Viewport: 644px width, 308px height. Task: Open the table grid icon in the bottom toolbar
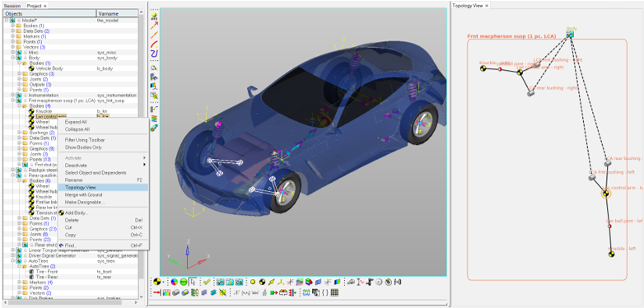pyautogui.click(x=334, y=292)
